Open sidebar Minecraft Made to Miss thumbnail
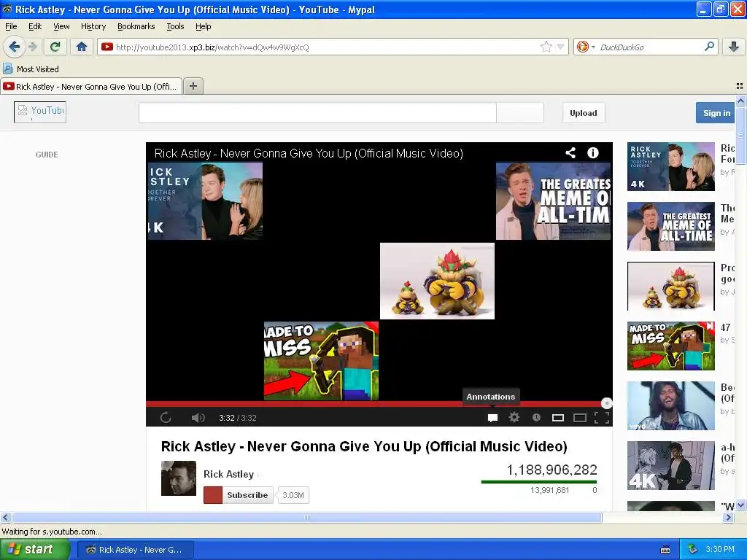747x560 pixels. [671, 346]
